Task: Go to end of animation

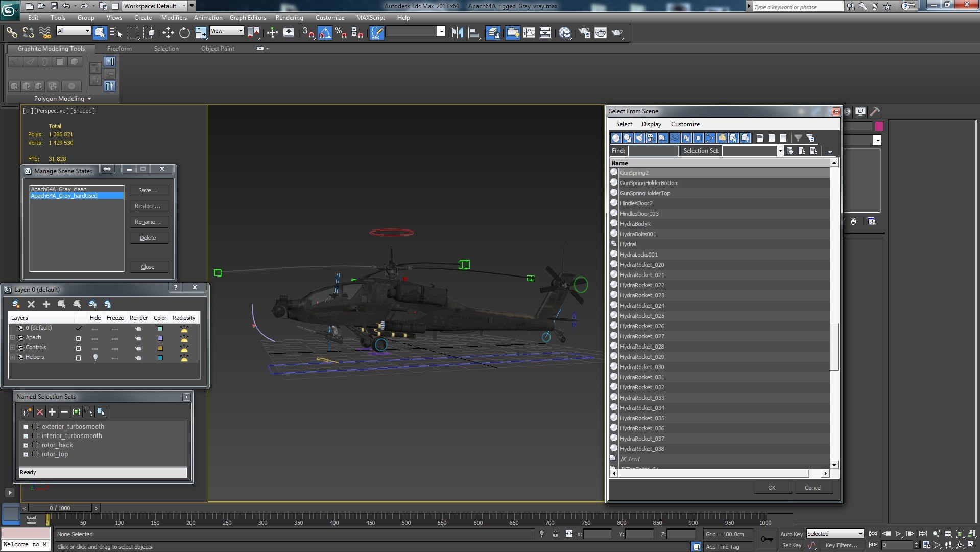Action: coord(923,534)
